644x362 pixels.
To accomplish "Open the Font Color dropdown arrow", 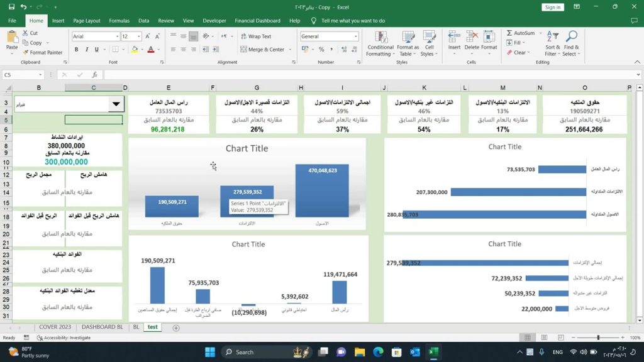I will coord(158,50).
